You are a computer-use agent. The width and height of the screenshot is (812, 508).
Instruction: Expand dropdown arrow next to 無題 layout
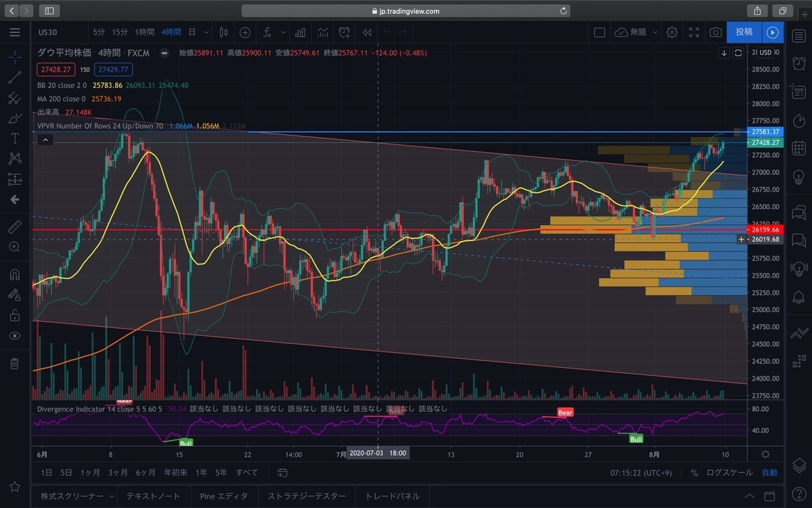654,32
